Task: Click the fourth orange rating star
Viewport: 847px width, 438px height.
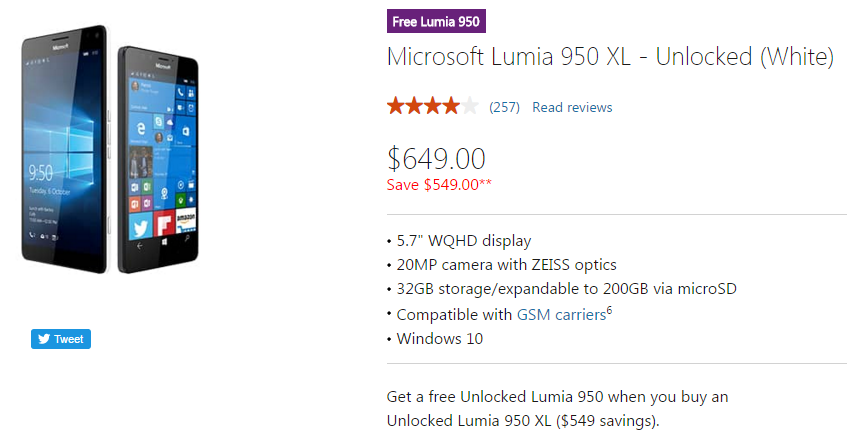Action: point(451,106)
